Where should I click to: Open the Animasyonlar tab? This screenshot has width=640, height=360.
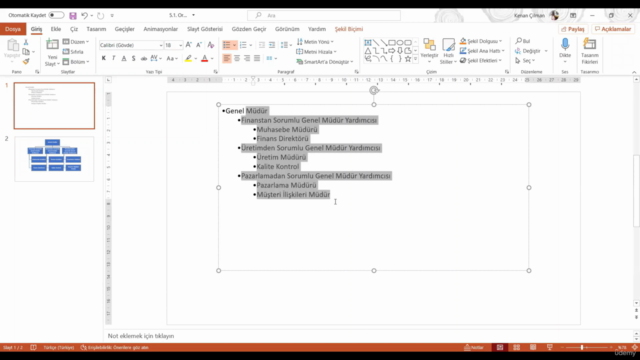click(160, 29)
